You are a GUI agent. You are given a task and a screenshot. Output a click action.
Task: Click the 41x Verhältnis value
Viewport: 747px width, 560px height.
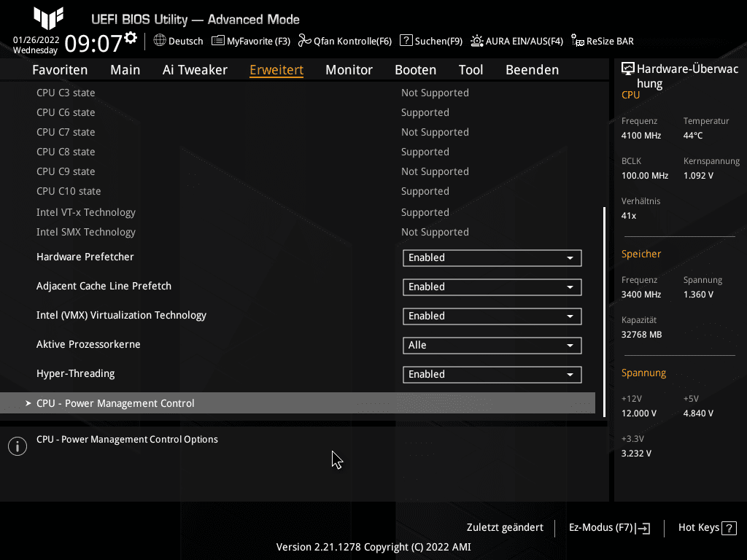click(x=629, y=216)
